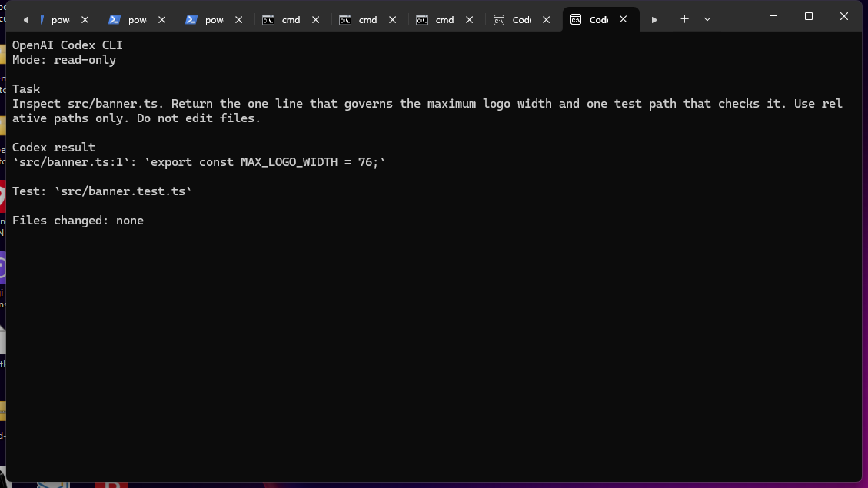Click the terminal icon on inactive Codex tab

pos(499,20)
